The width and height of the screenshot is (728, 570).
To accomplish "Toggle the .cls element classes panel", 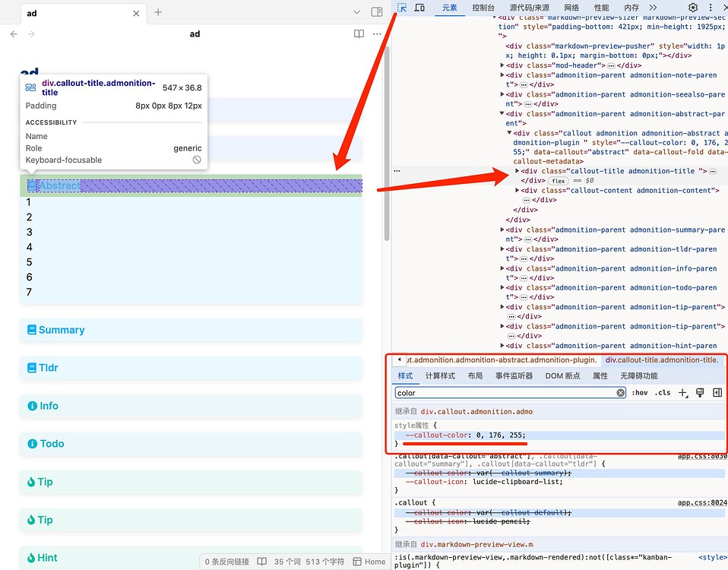I will click(x=663, y=393).
